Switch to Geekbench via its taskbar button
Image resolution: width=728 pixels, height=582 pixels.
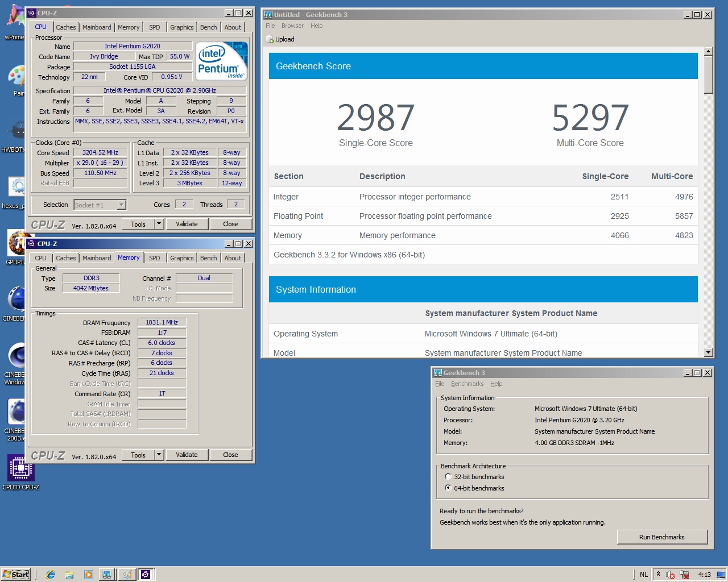[x=106, y=575]
